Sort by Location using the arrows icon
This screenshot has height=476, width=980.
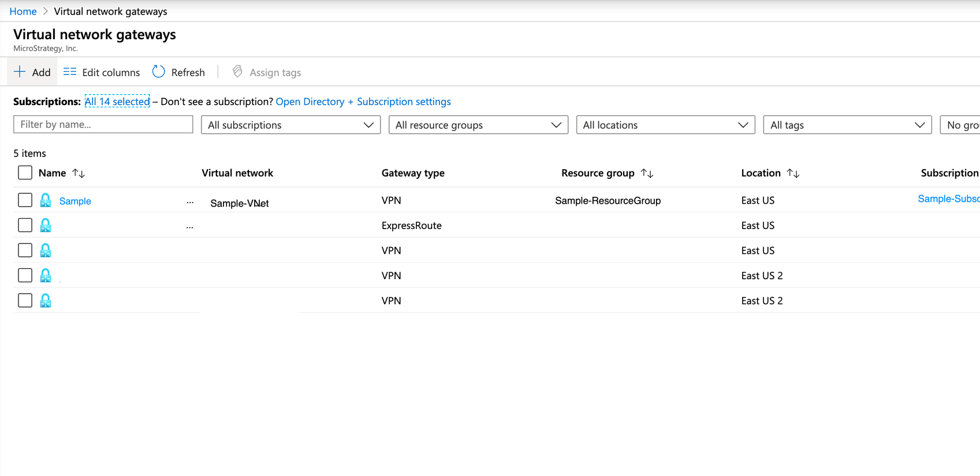(x=793, y=173)
